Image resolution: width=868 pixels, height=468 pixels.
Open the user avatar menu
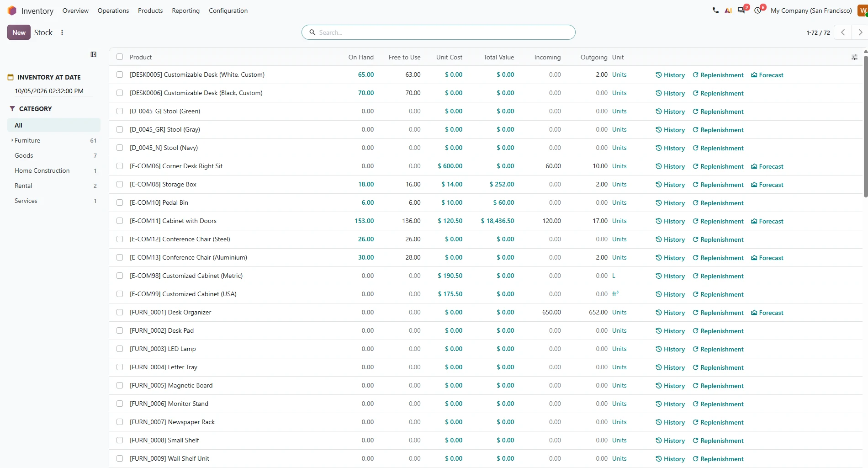click(x=863, y=11)
